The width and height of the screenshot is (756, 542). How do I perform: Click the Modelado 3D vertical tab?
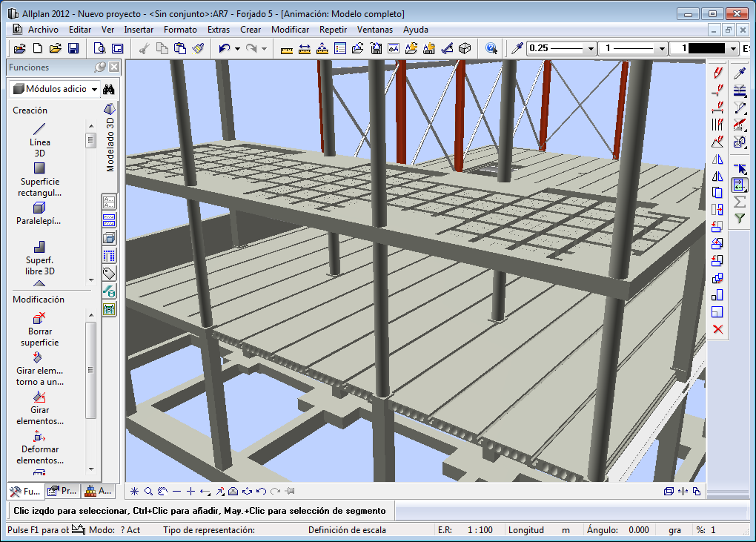110,139
